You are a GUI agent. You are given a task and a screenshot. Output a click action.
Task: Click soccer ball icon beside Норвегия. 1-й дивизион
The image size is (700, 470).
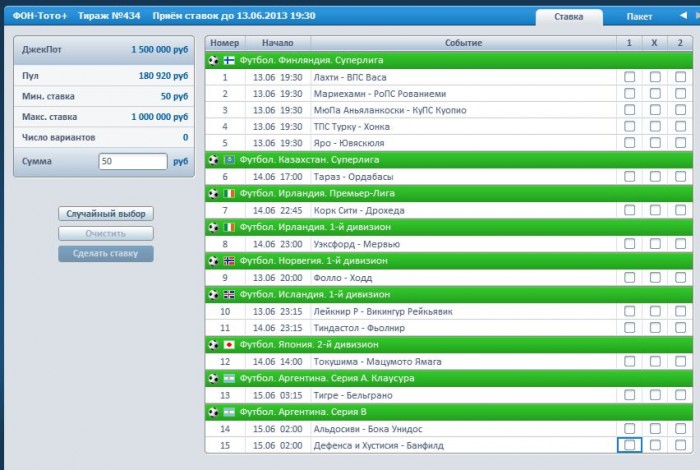point(213,261)
